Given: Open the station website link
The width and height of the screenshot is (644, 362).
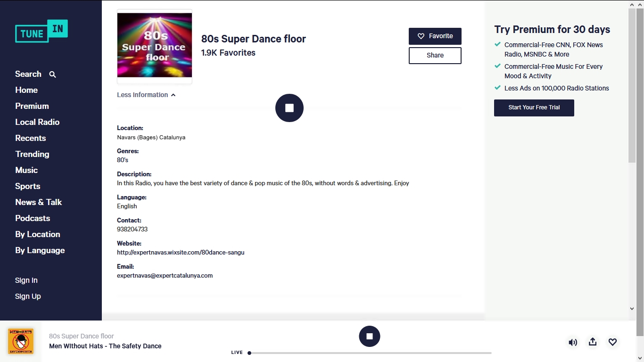Looking at the screenshot, I should click(181, 252).
